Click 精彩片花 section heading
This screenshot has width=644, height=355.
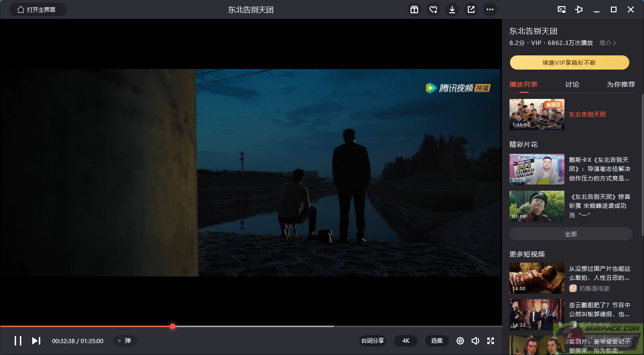[x=523, y=144]
